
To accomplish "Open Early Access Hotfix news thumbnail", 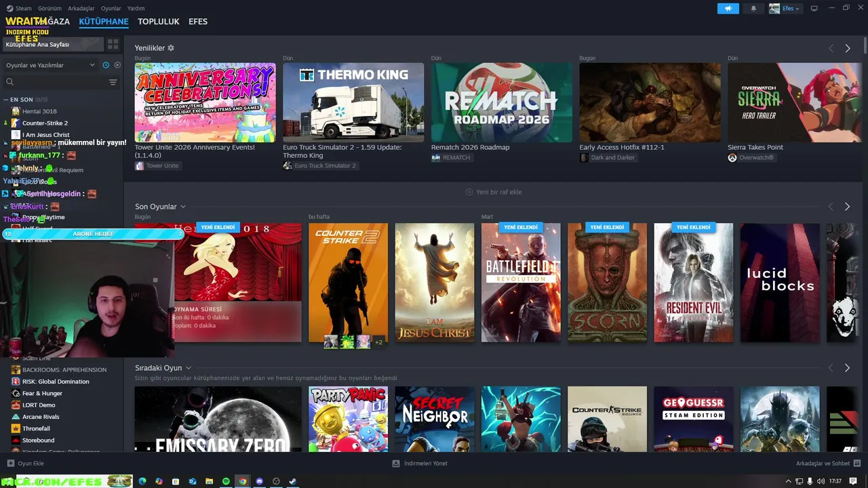I will pyautogui.click(x=650, y=102).
